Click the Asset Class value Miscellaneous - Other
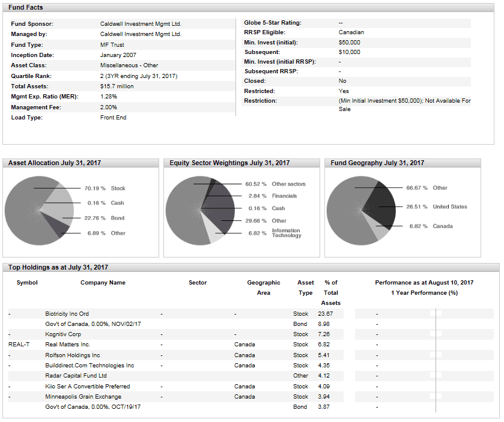The image size is (504, 422). (129, 65)
